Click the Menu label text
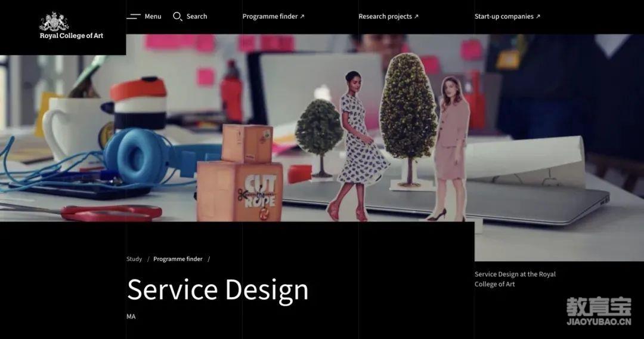 click(153, 17)
